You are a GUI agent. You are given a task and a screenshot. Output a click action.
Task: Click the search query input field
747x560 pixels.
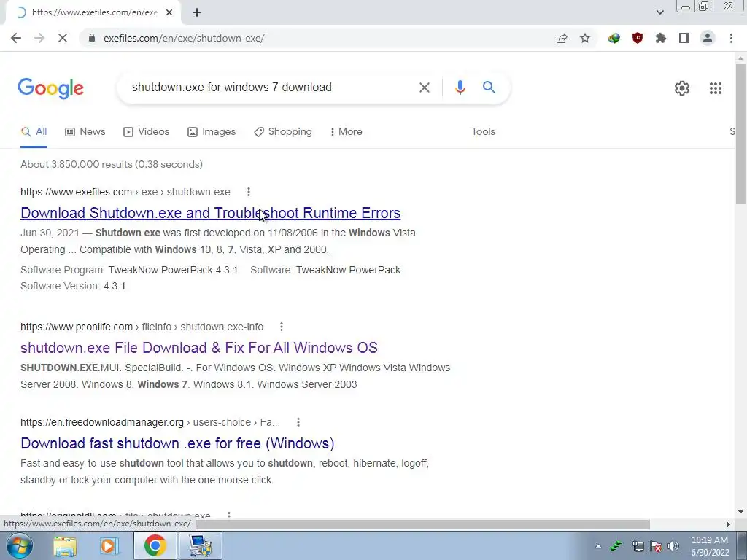point(269,87)
